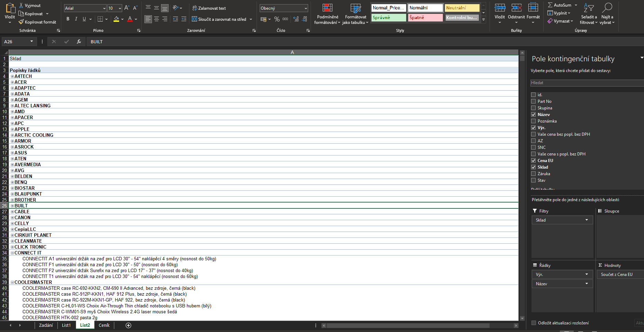The height and width of the screenshot is (332, 644).
Task: Toggle bold formatting
Action: pyautogui.click(x=68, y=19)
